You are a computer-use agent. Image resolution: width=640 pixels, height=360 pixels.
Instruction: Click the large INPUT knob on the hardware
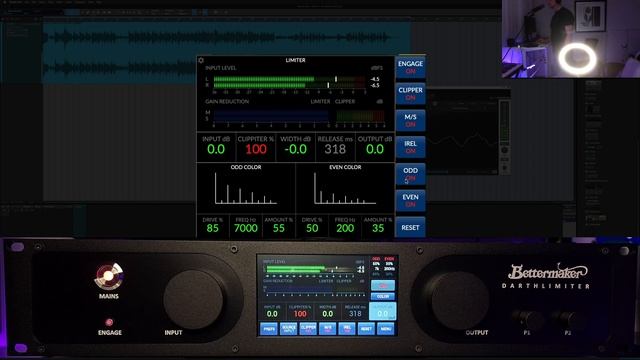coord(193,300)
